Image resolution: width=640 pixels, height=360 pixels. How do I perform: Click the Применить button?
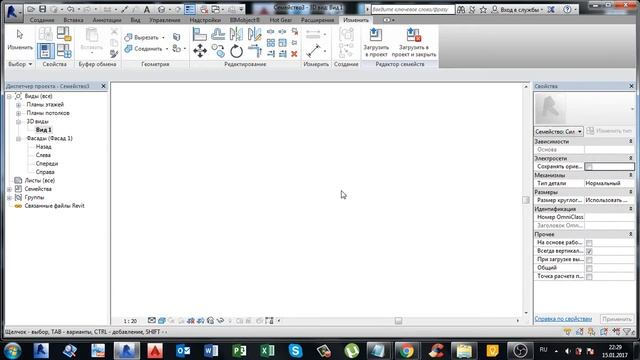coord(617,319)
